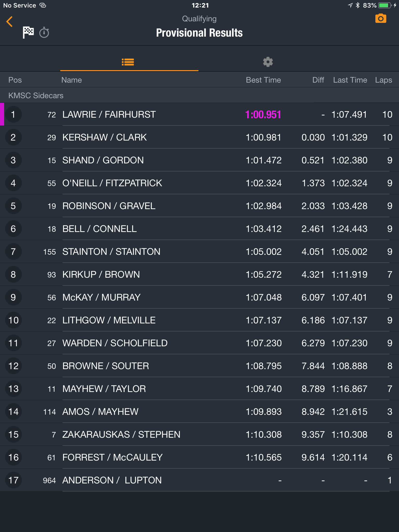Screen dimensions: 399x532
Task: Tap the orange back arrow
Action: pos(10,22)
